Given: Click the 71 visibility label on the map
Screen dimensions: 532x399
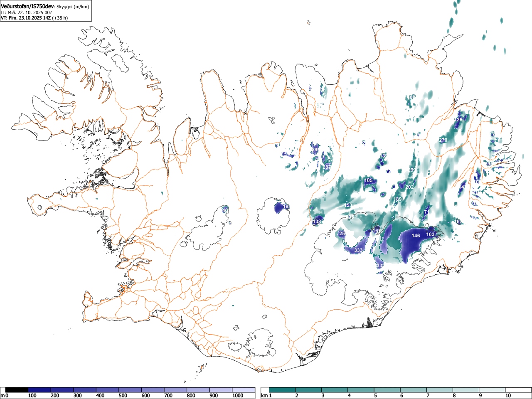Looking at the screenshot, I should click(x=426, y=212).
